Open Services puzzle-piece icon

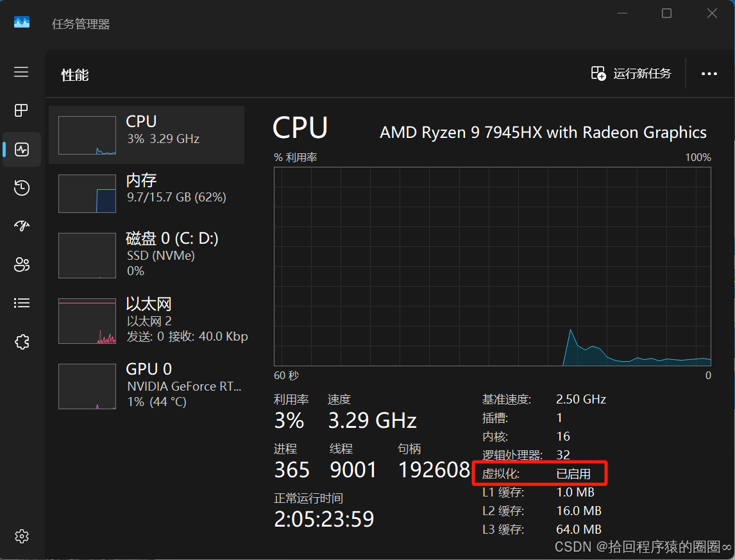[x=22, y=342]
